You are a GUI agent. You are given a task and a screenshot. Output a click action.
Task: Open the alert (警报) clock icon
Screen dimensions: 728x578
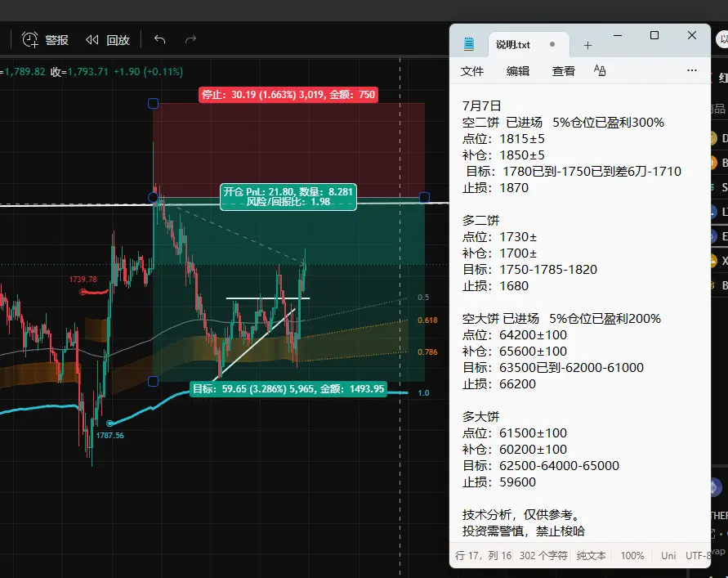click(31, 40)
